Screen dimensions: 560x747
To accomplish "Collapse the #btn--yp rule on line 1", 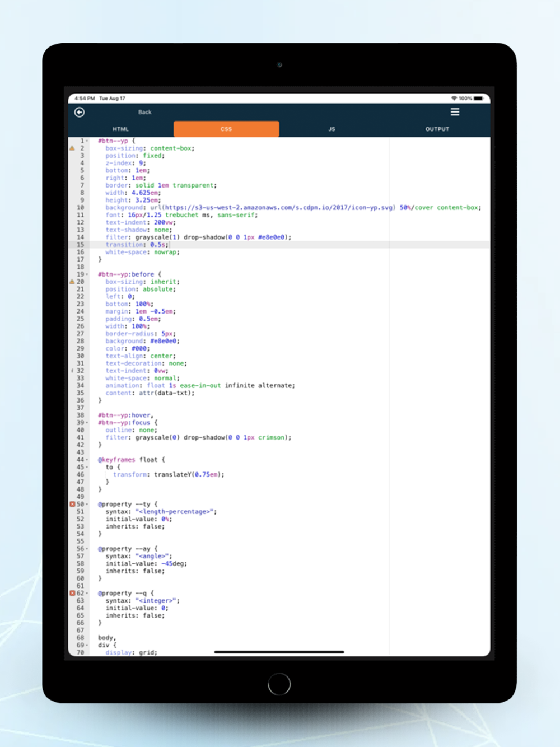I will pos(87,141).
